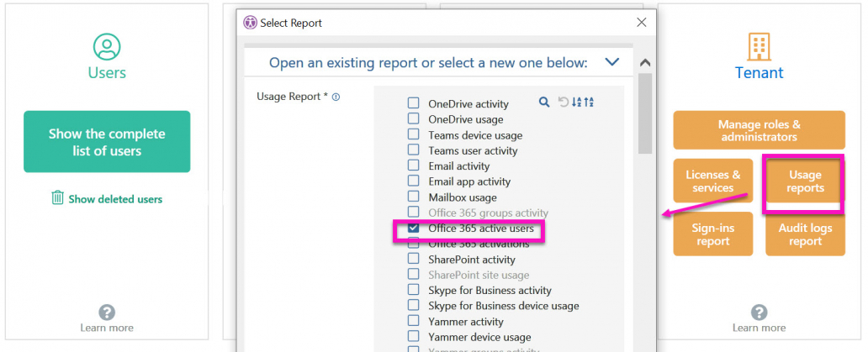The image size is (868, 352).
Task: Click the question mark icon in Tenant panel
Action: (759, 312)
